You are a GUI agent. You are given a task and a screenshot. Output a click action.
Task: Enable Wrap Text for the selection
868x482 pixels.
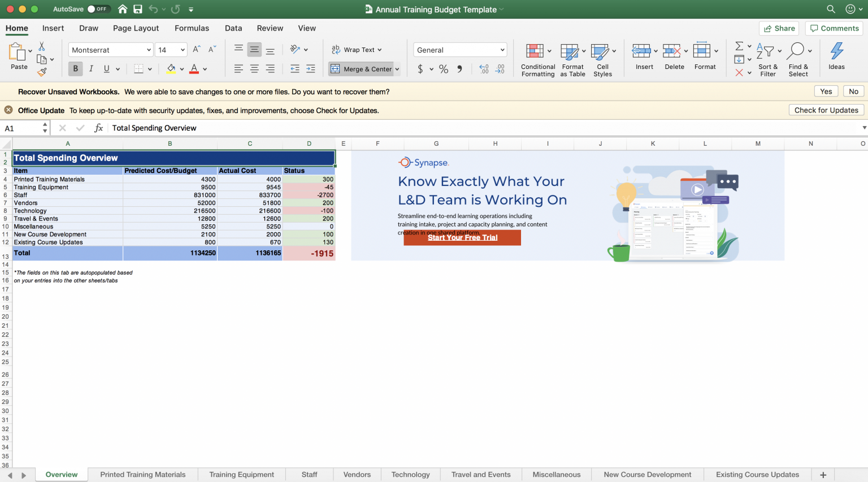click(x=357, y=49)
